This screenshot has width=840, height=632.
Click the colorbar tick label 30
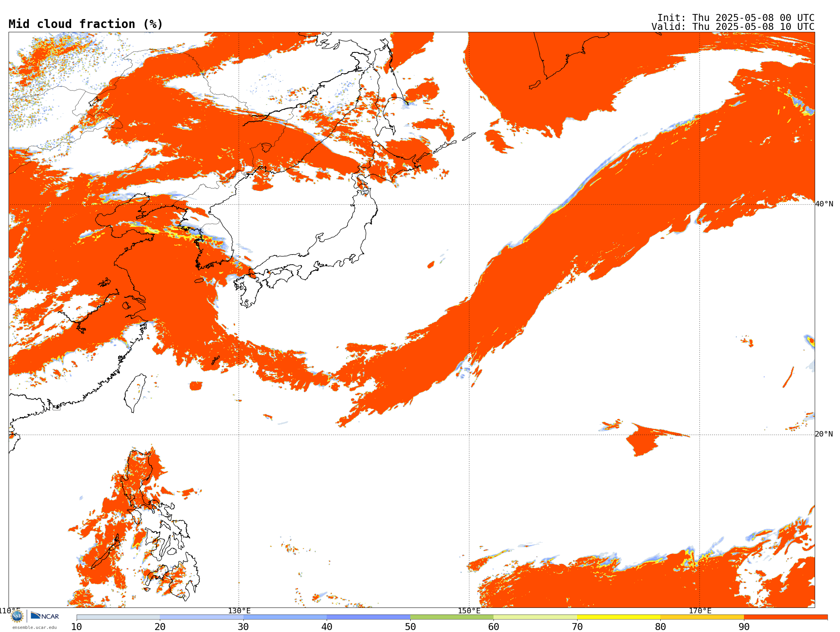point(243,627)
